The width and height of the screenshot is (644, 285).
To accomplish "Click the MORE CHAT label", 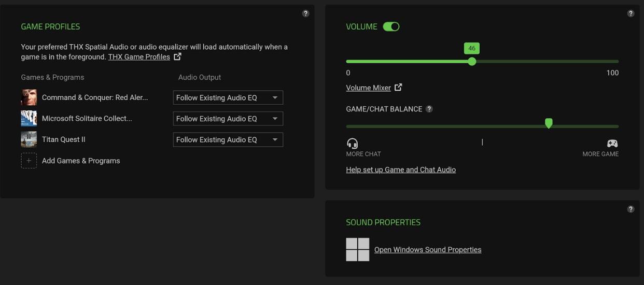I will pos(363,154).
